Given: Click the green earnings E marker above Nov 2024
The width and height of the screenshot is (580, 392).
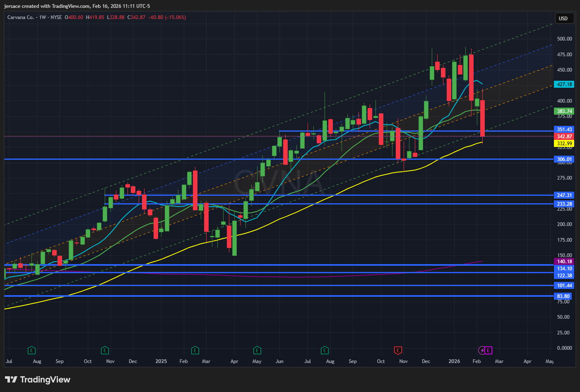Looking at the screenshot, I should (105, 351).
